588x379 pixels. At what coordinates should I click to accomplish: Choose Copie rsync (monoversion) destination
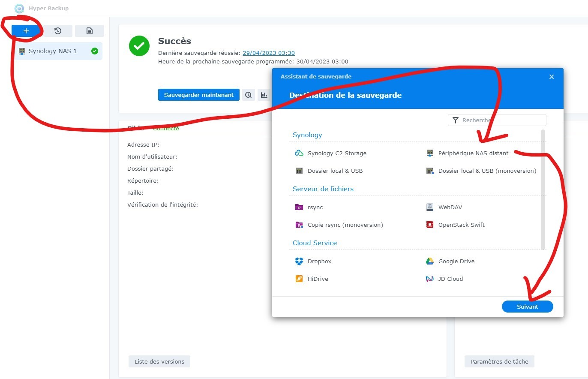339,225
